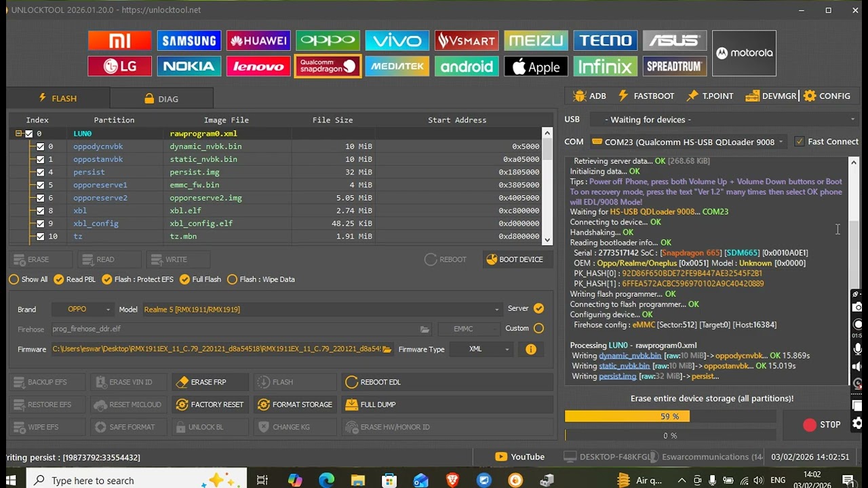The height and width of the screenshot is (488, 868).
Task: Select the Spreadtrum brand logo
Action: [675, 66]
